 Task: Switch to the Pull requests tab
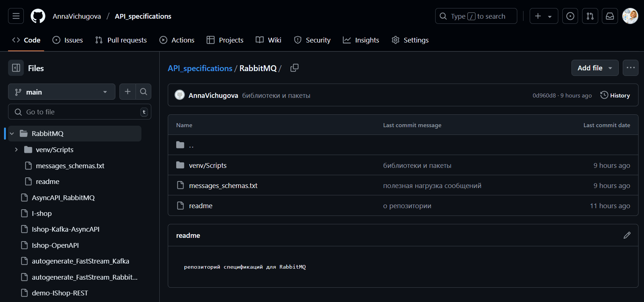click(121, 40)
